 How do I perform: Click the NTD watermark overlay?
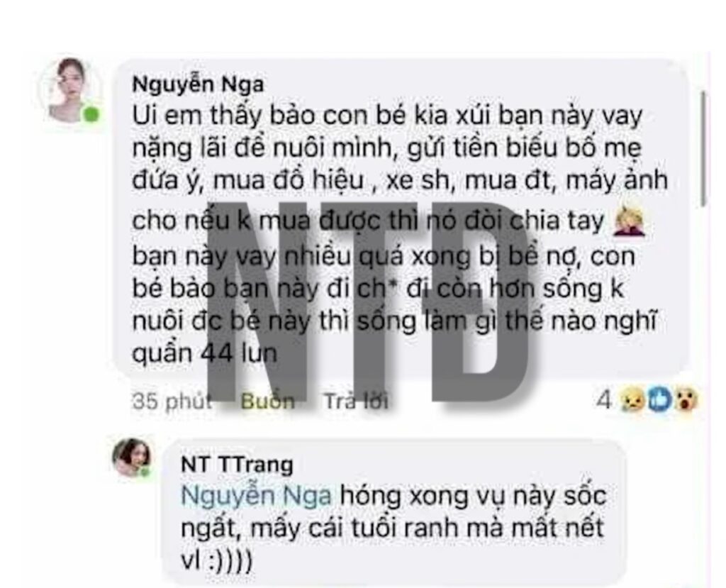[x=368, y=301]
